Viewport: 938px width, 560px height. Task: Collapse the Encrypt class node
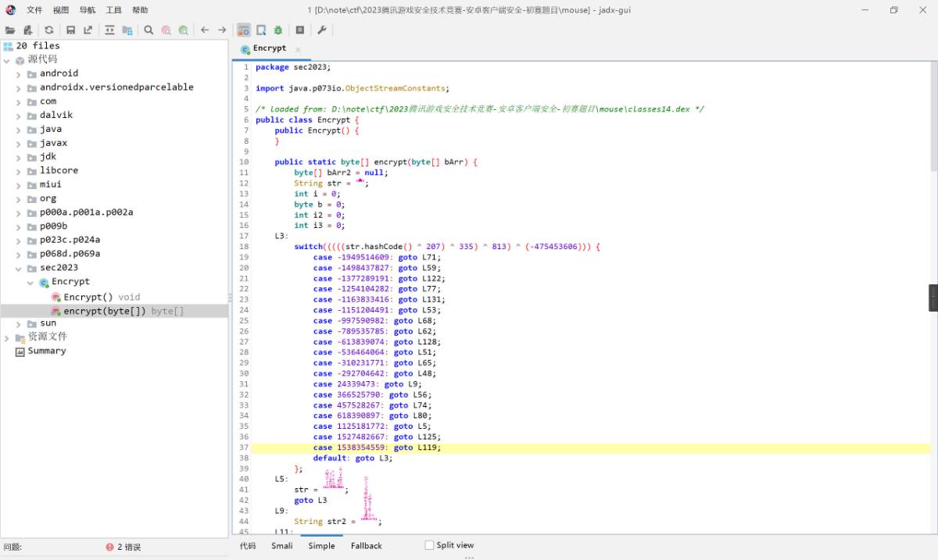(x=30, y=282)
